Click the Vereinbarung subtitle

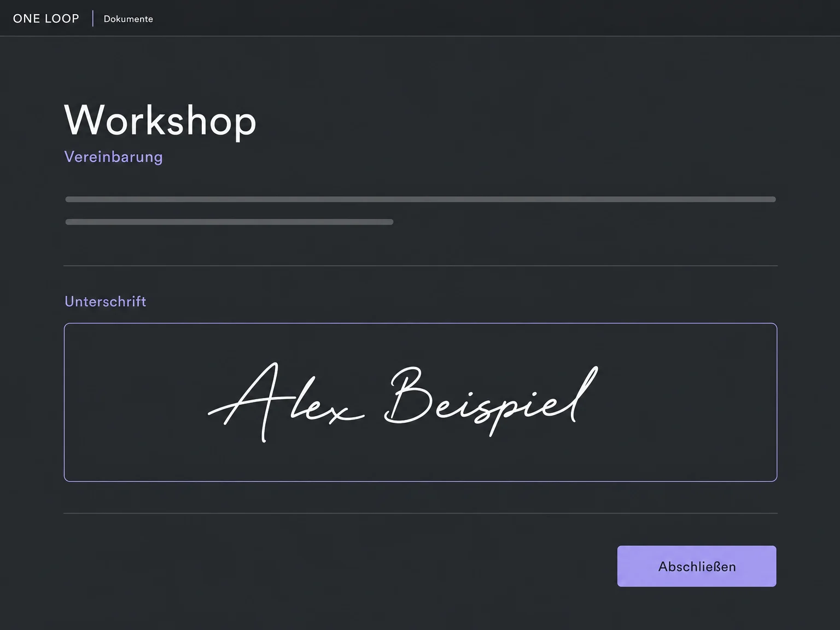pyautogui.click(x=114, y=157)
